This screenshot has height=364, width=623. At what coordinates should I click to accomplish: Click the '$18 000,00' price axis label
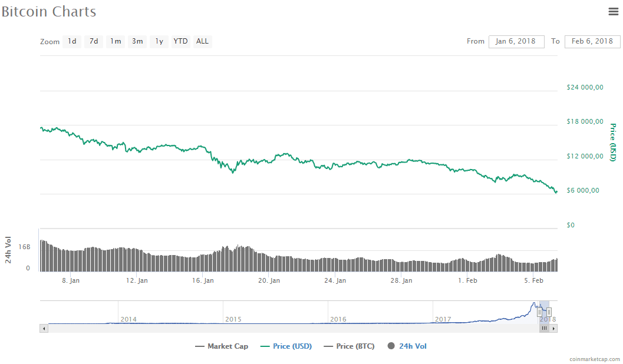tap(585, 121)
